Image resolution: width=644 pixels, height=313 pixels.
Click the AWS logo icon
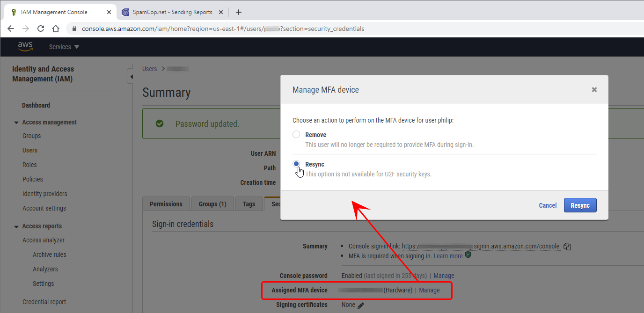tap(25, 46)
